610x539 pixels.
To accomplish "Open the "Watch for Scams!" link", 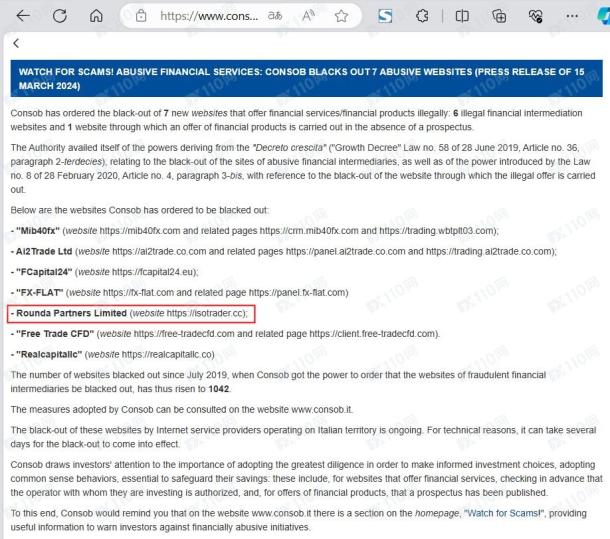I will coord(503,513).
